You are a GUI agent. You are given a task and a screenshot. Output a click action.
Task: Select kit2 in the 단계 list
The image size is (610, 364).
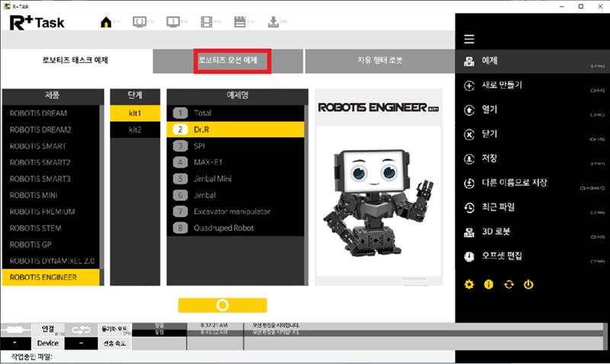point(136,129)
